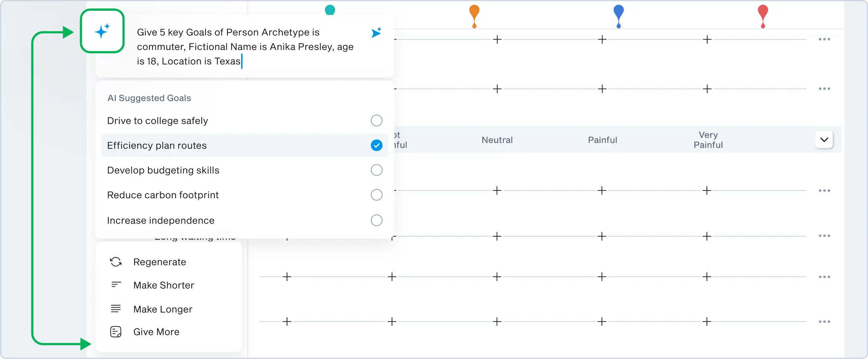Click the Regenerate circular arrows icon
Viewport: 868px width, 359px height.
coord(116,262)
